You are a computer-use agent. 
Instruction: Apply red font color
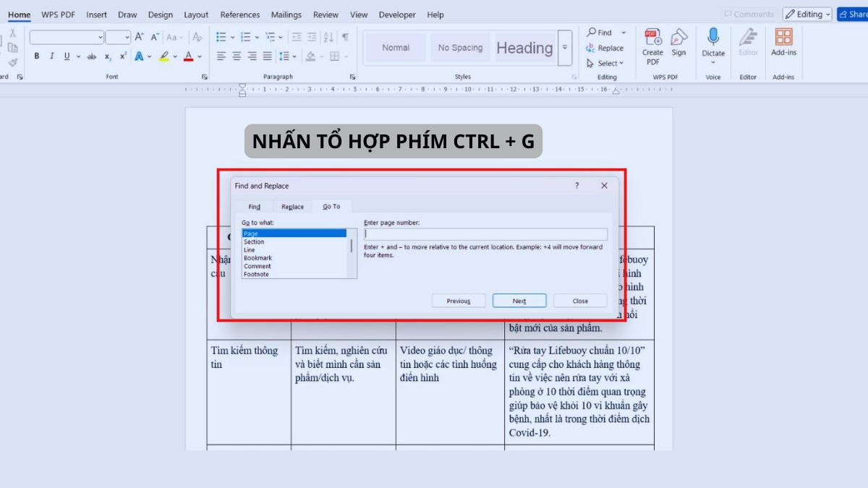click(188, 56)
